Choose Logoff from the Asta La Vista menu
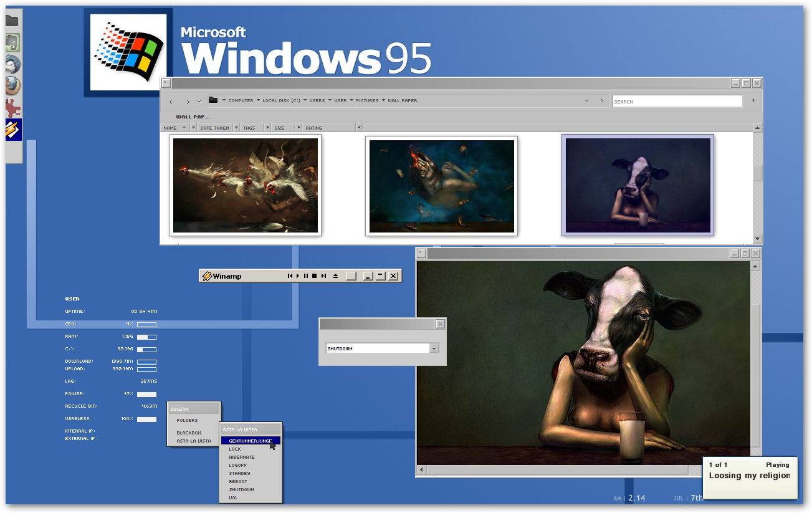The width and height of the screenshot is (812, 513). pos(251,465)
